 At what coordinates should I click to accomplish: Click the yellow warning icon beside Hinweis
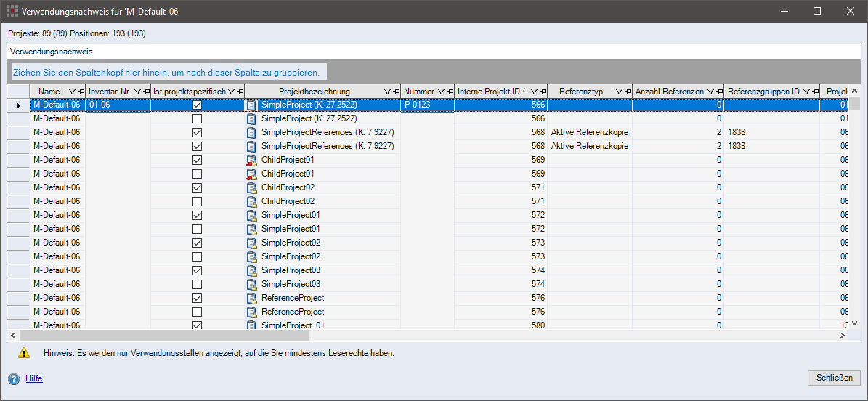[24, 352]
